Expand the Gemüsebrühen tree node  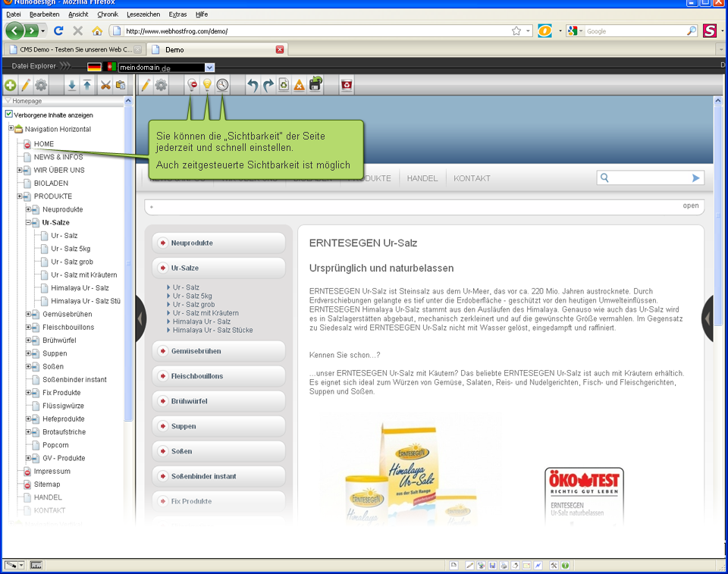point(28,314)
